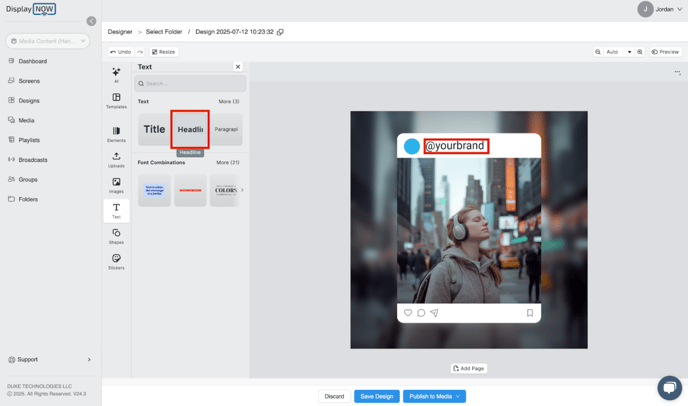Open the Auto zoom level dropdown
The height and width of the screenshot is (406, 688).
click(x=619, y=52)
